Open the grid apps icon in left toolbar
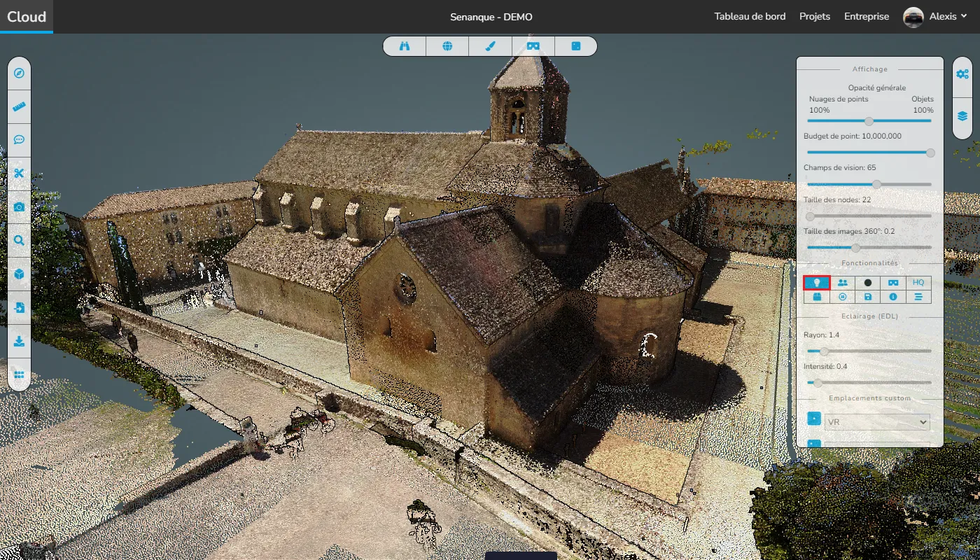980x560 pixels. point(19,375)
